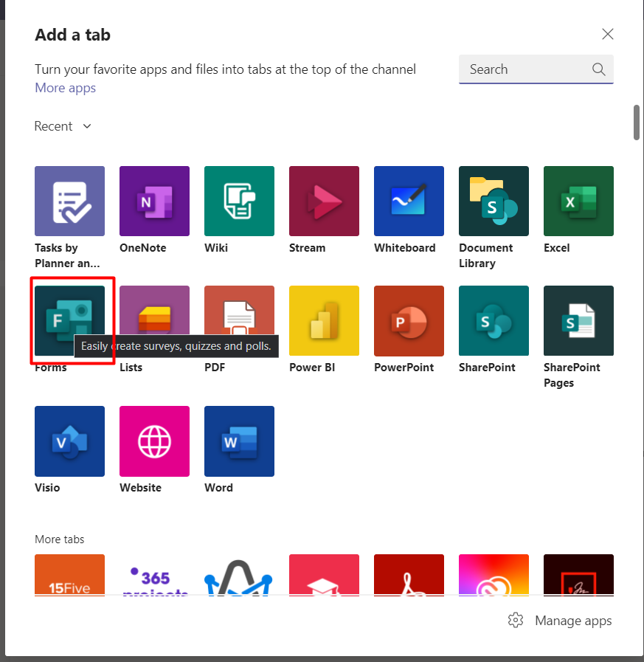
Task: Select the OneNote app icon
Action: (x=154, y=201)
